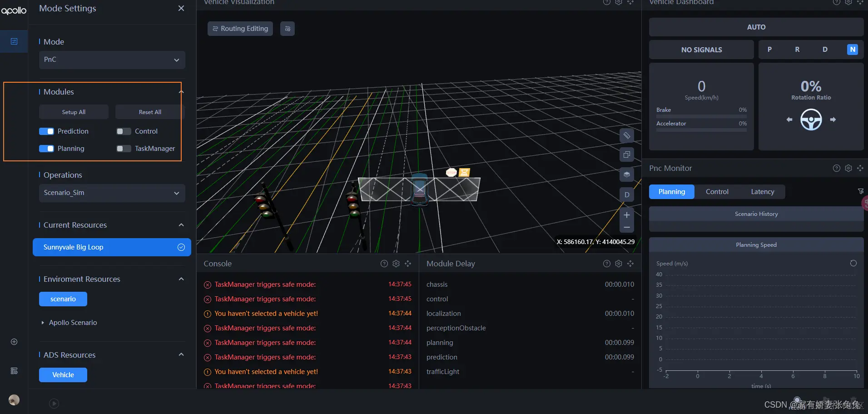Click the Routing Editing button
The image size is (868, 414).
pyautogui.click(x=240, y=29)
